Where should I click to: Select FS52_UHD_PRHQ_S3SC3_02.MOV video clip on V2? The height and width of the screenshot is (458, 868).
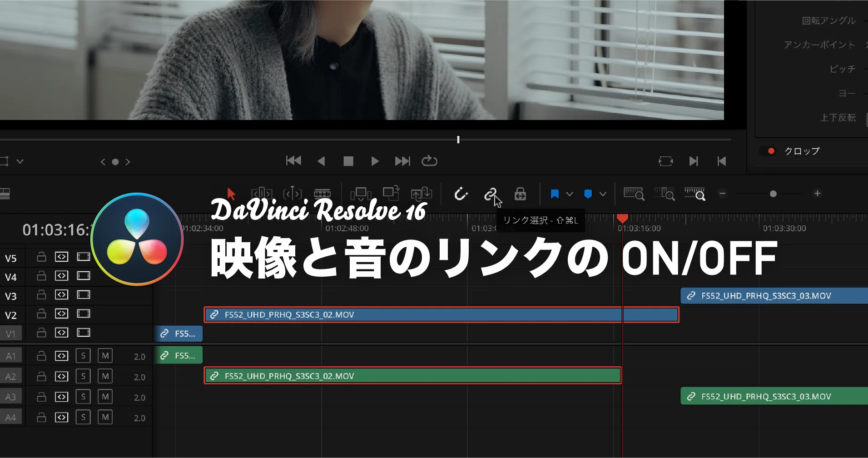coord(441,315)
